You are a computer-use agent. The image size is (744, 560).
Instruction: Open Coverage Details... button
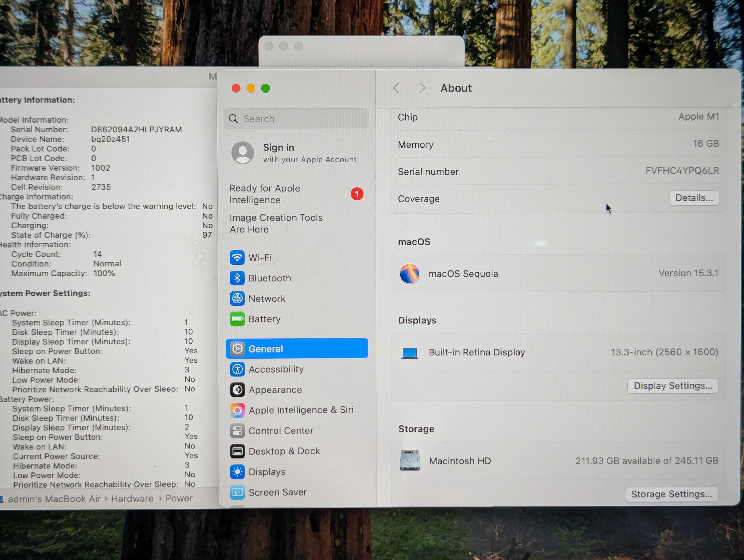(x=694, y=198)
